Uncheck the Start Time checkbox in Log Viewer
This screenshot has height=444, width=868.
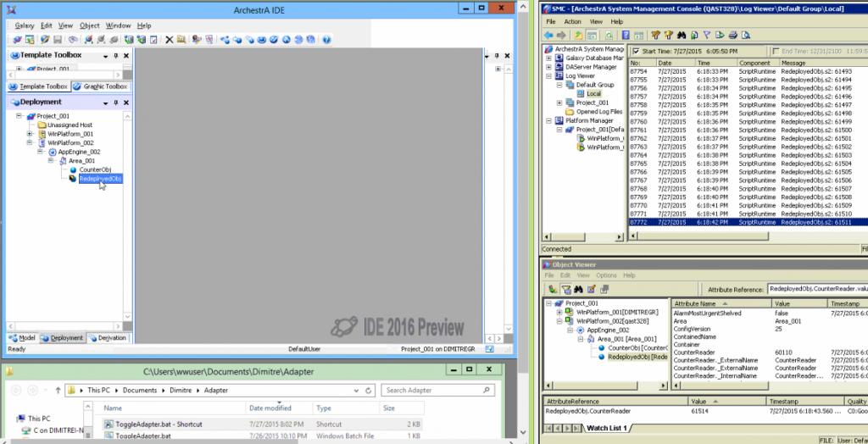click(x=635, y=51)
